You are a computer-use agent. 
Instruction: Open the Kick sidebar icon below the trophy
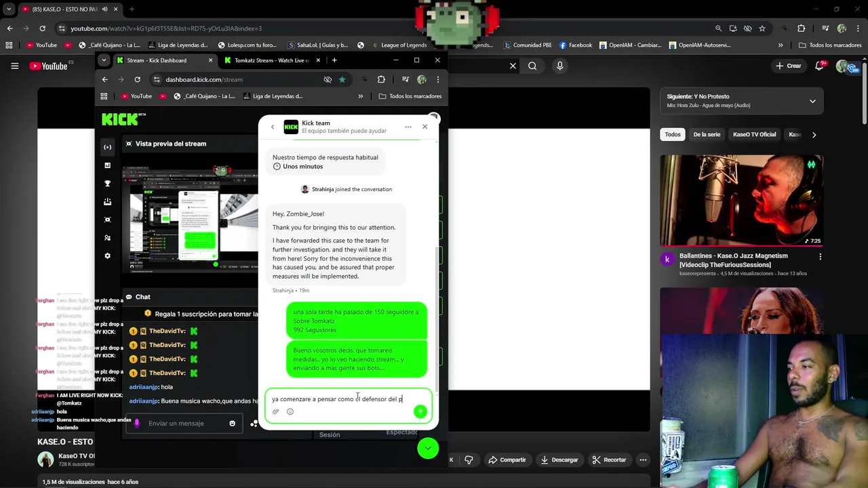tap(107, 201)
